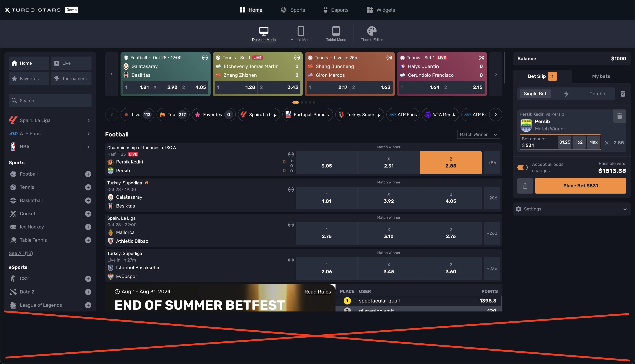Expand +263 more markets for Mallorca match
This screenshot has width=635, height=364.
(492, 233)
